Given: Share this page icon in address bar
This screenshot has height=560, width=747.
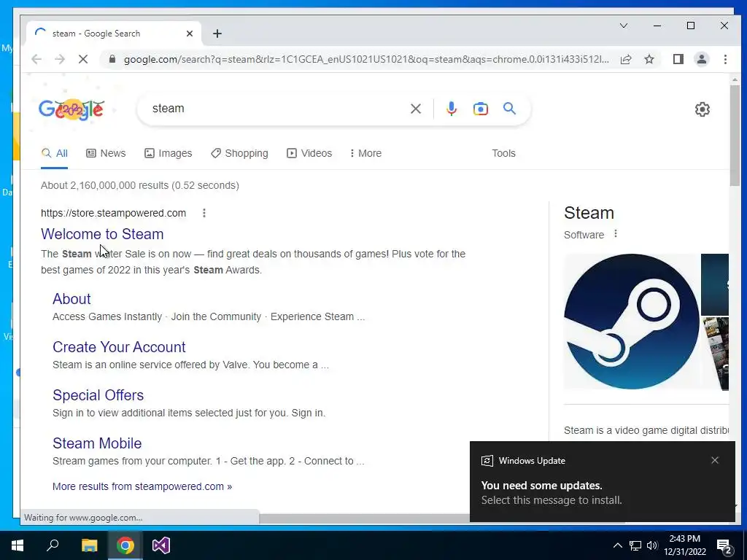Looking at the screenshot, I should point(626,59).
